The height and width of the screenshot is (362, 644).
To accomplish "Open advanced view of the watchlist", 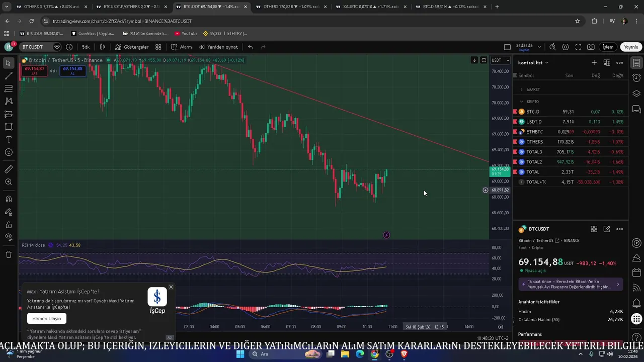I will pos(607,63).
